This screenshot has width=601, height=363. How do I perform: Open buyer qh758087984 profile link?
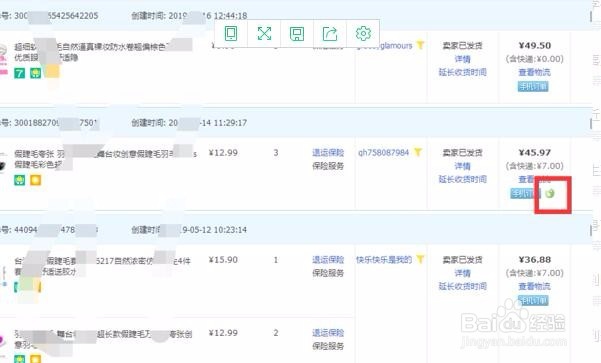(384, 153)
